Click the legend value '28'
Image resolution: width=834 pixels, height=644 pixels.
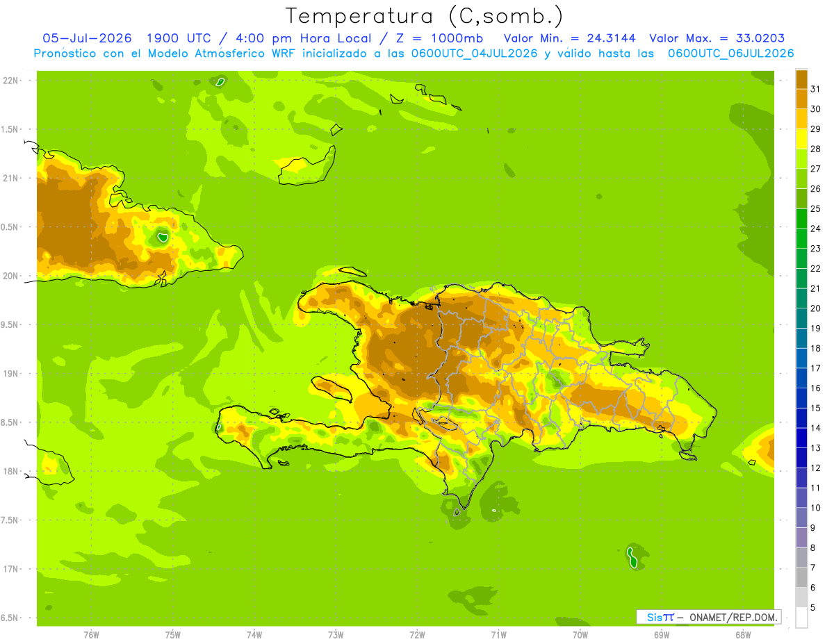pyautogui.click(x=816, y=149)
